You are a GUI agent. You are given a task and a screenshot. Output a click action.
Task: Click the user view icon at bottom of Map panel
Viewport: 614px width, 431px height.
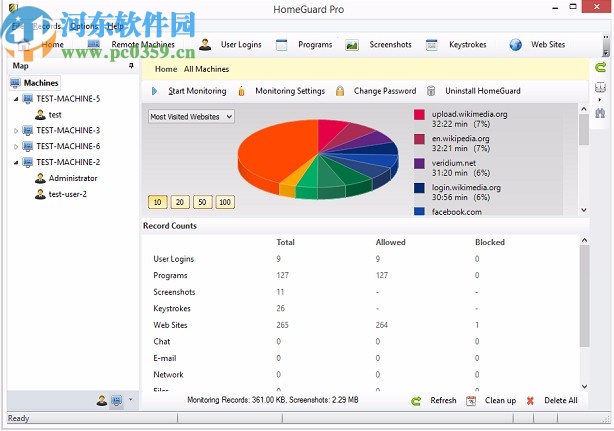point(102,400)
